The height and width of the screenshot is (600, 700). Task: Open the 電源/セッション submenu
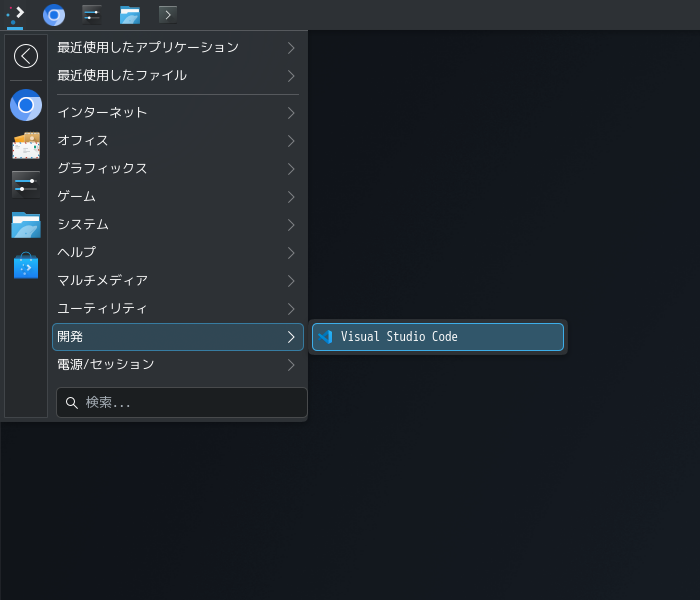[x=178, y=365]
